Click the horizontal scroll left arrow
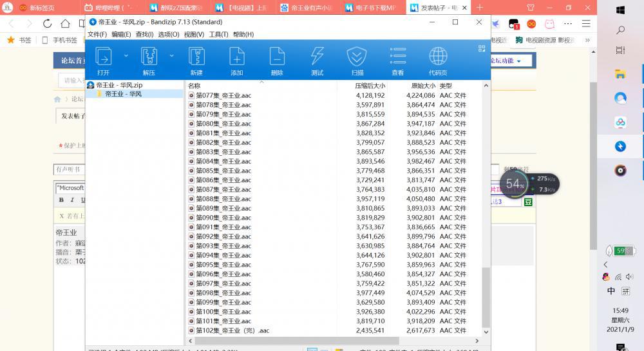The width and height of the screenshot is (644, 351). tap(190, 341)
